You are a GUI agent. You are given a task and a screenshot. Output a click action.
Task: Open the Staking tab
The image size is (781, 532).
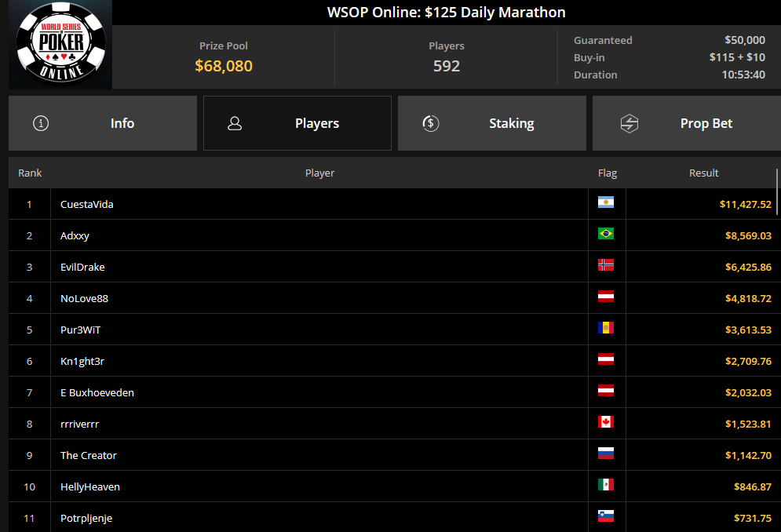click(492, 123)
